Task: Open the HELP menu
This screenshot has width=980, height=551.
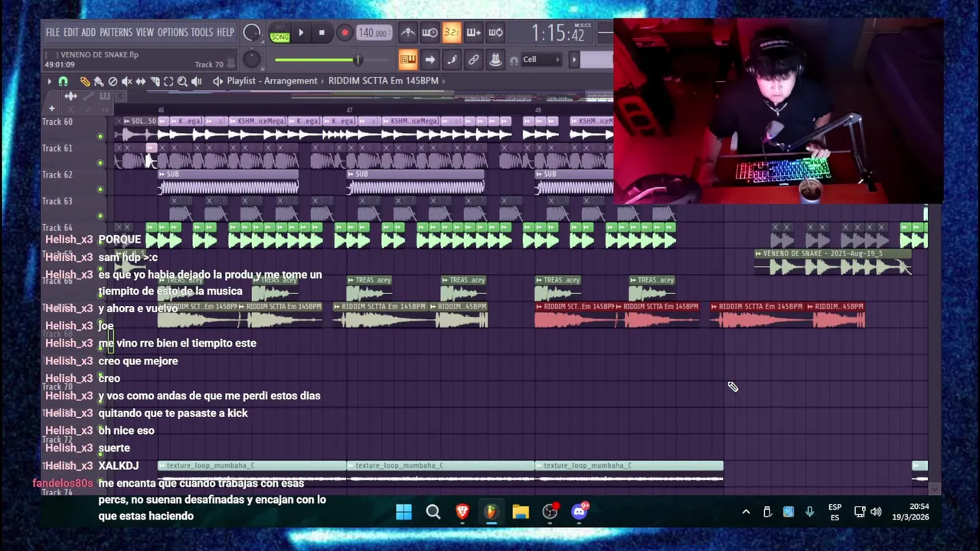Action: (x=225, y=33)
